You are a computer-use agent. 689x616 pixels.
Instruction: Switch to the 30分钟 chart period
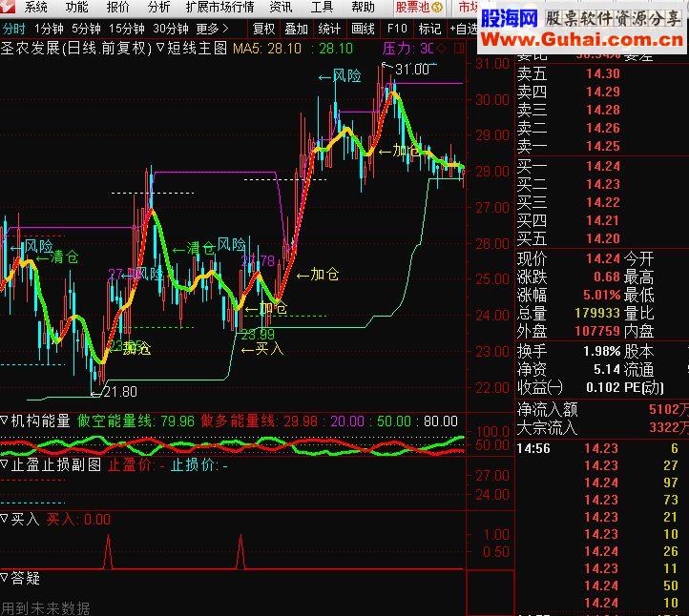click(171, 29)
